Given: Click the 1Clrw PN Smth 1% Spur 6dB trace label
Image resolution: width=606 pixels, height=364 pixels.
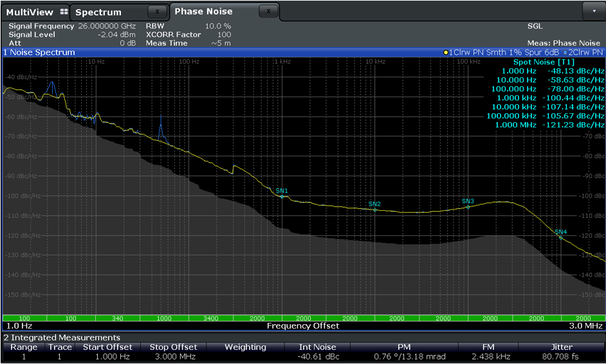Looking at the screenshot, I should point(504,53).
